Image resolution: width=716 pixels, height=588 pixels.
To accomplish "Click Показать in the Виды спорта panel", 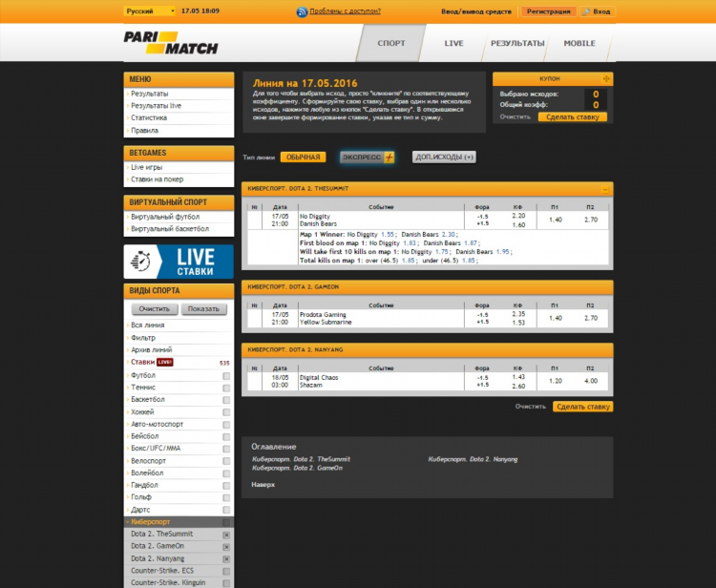I will pyautogui.click(x=203, y=309).
